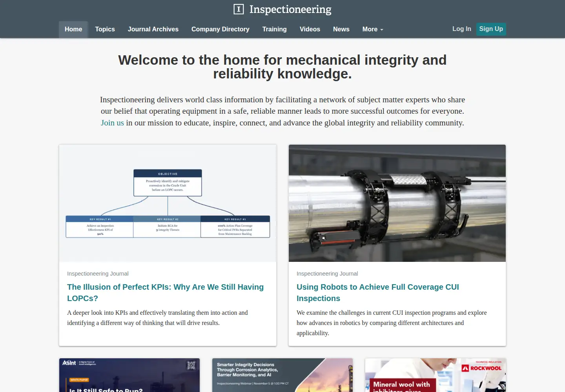The image size is (565, 392).
Task: Click Inspectioneering Journal label above the robots article
Action: 327,274
